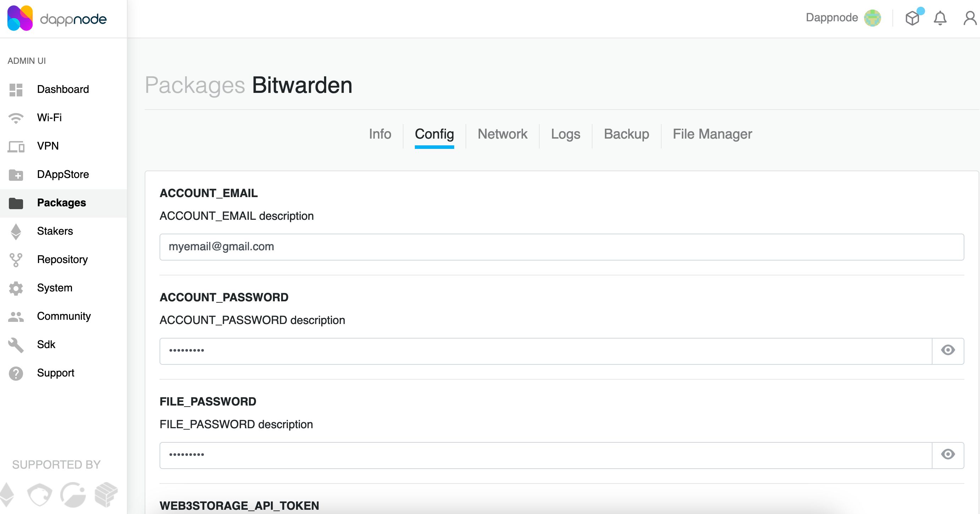Click the Packages breadcrumb in title

pyautogui.click(x=195, y=85)
